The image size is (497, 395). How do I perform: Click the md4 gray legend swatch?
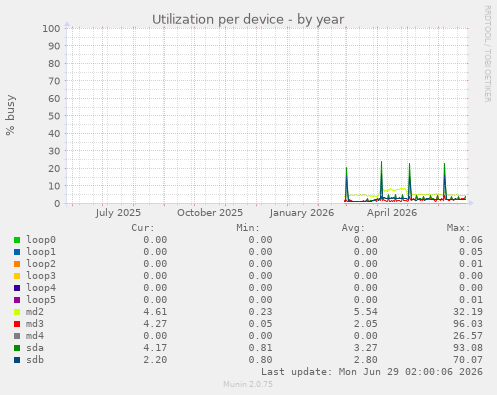pyautogui.click(x=17, y=336)
